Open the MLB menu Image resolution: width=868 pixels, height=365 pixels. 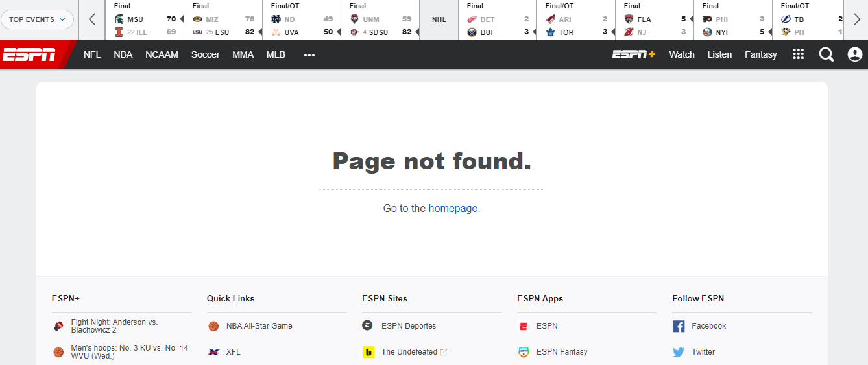[x=276, y=54]
